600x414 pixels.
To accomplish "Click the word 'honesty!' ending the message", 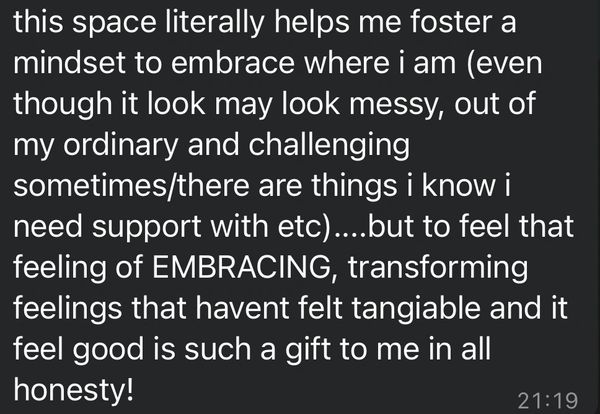I will click(x=71, y=386).
